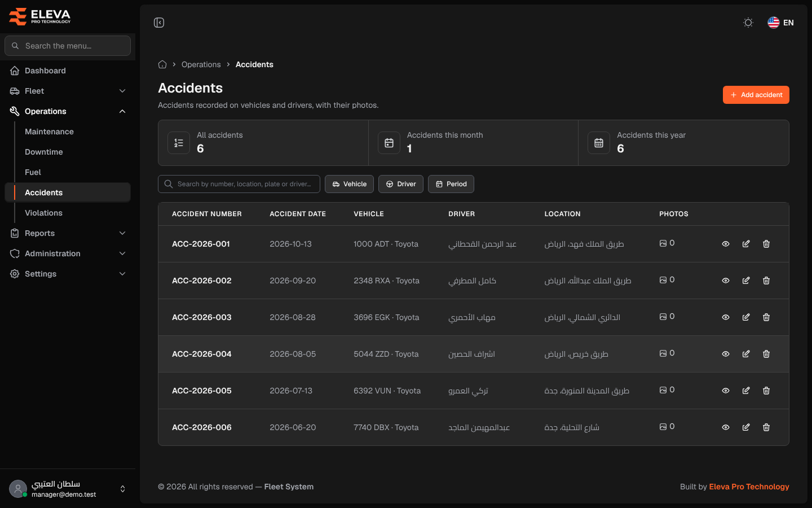Viewport: 812px width, 508px height.
Task: Edit accident ACC-2026-005 with the pencil icon
Action: coord(746,391)
